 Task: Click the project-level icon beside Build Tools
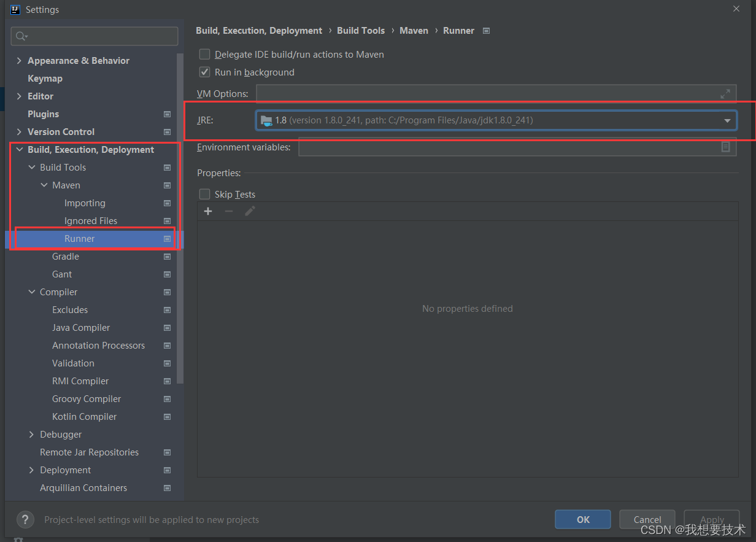pyautogui.click(x=167, y=168)
